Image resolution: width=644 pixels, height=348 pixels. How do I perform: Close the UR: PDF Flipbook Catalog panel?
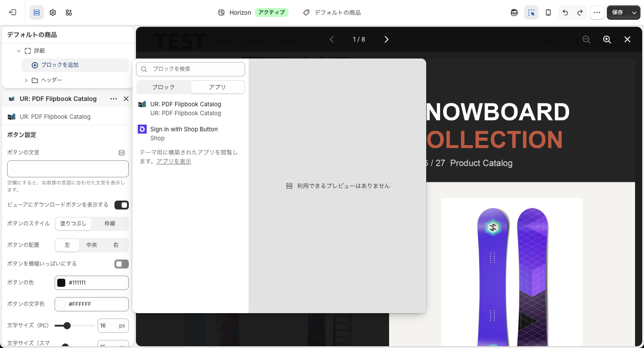tap(126, 99)
